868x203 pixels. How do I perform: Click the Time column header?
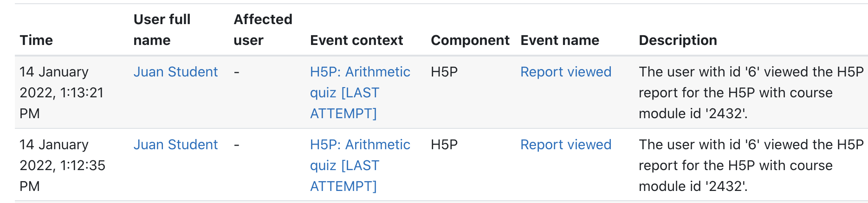[x=36, y=40]
